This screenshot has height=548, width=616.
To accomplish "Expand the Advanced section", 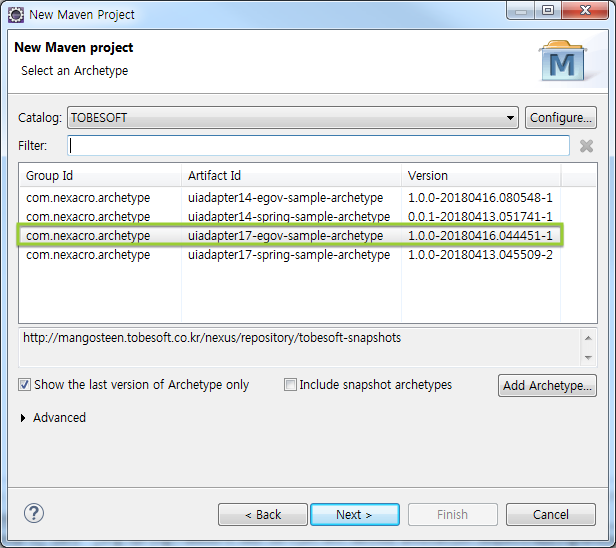I will pos(25,418).
